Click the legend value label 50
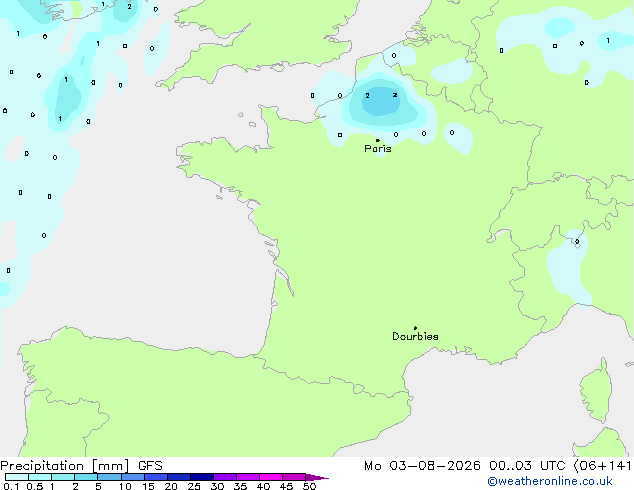The height and width of the screenshot is (490, 634). pos(309,486)
